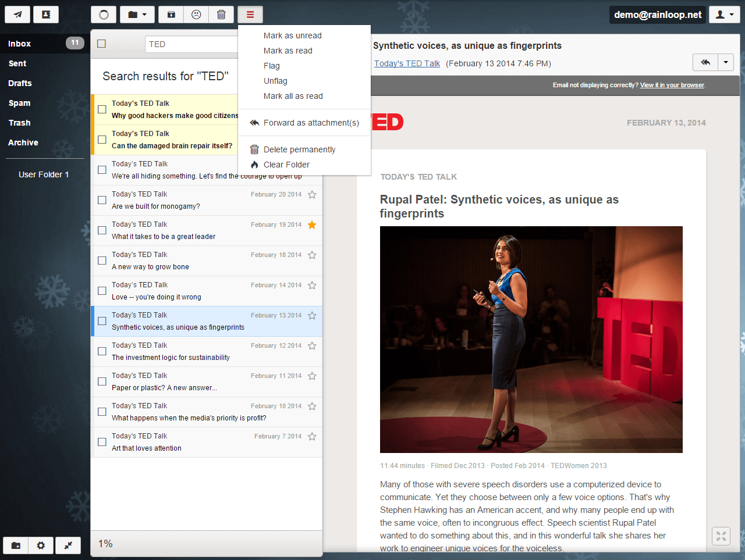Click the archive icon in toolbar
Screen dimensions: 745x560
click(171, 15)
